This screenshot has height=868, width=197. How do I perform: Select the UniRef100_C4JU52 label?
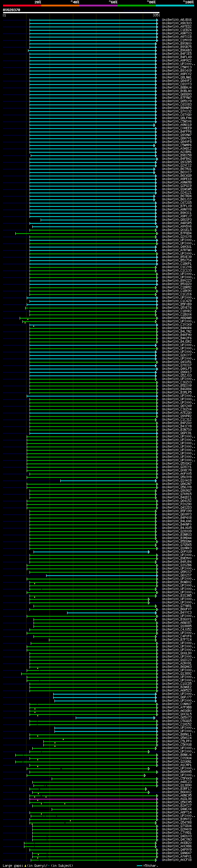[x=177, y=630]
